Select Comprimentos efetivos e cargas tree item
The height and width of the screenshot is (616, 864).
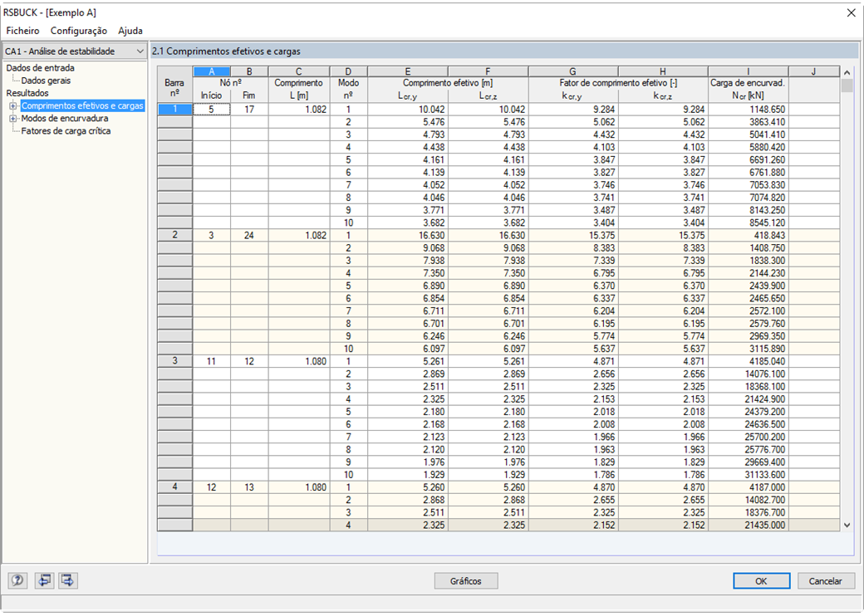82,105
